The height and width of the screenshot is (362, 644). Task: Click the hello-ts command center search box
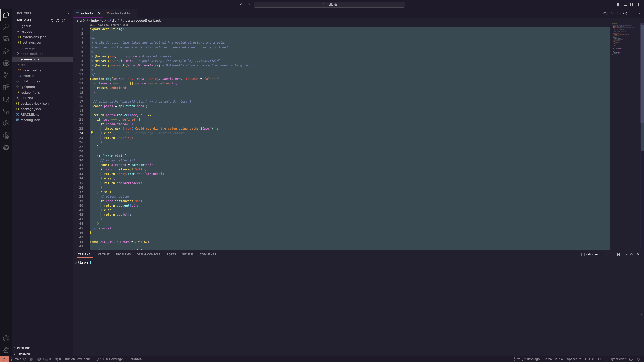pos(329,5)
